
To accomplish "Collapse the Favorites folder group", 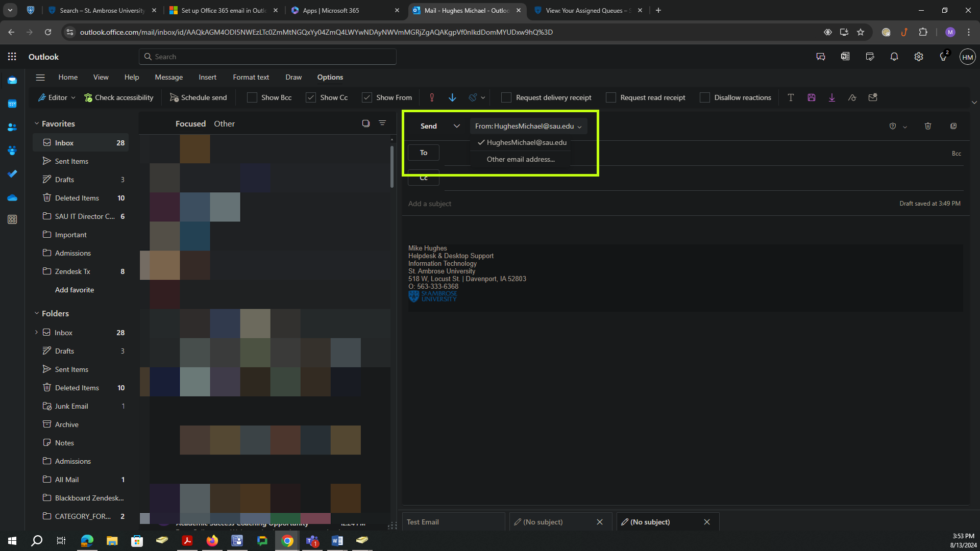I will coord(37,123).
